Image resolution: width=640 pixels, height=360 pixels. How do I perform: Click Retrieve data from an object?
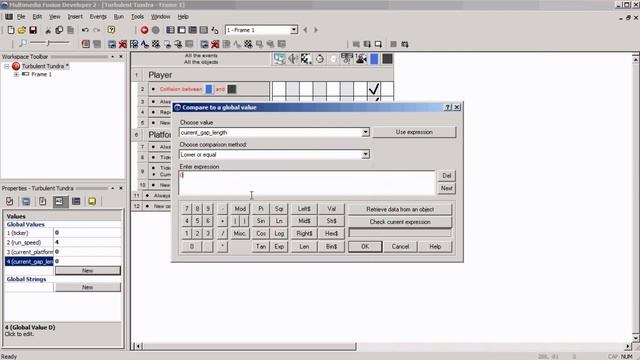[400, 209]
